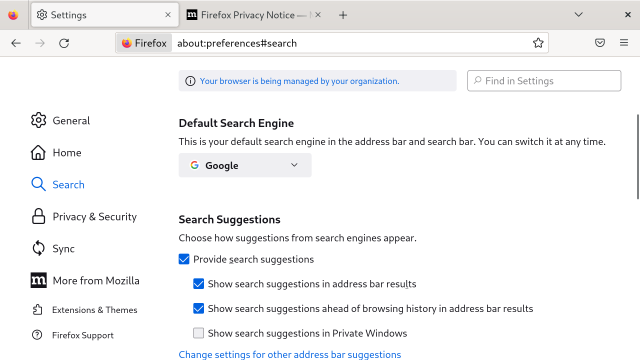Click the address bar URL about:preferences#search

point(237,43)
